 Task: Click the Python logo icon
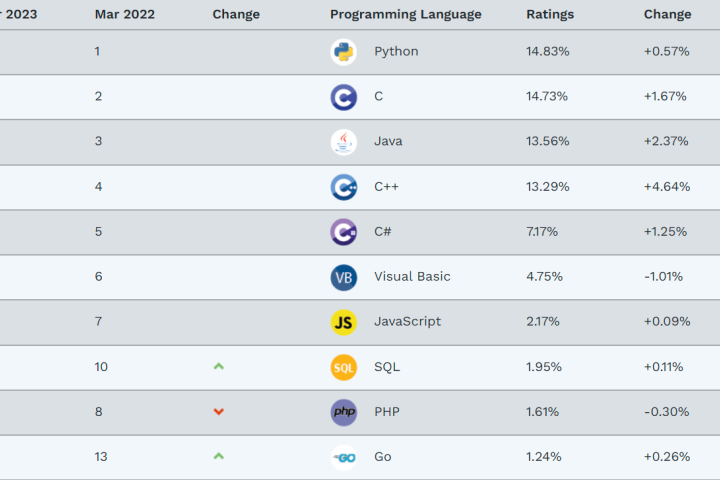(343, 52)
